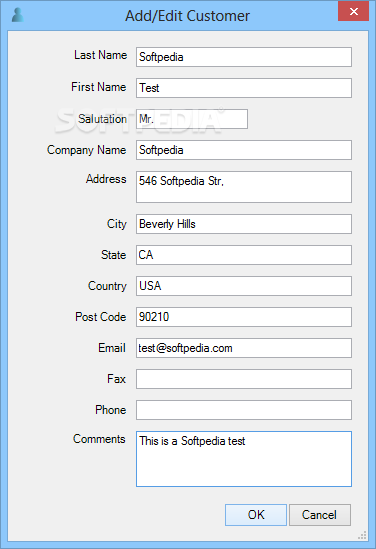Image resolution: width=376 pixels, height=549 pixels.
Task: Click inside the Address text box
Action: point(244,187)
